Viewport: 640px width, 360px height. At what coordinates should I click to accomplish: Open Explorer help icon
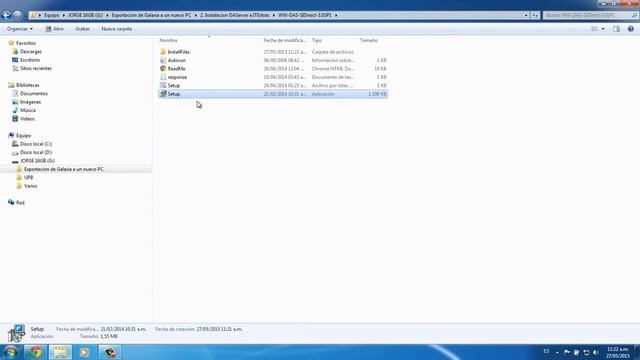631,29
